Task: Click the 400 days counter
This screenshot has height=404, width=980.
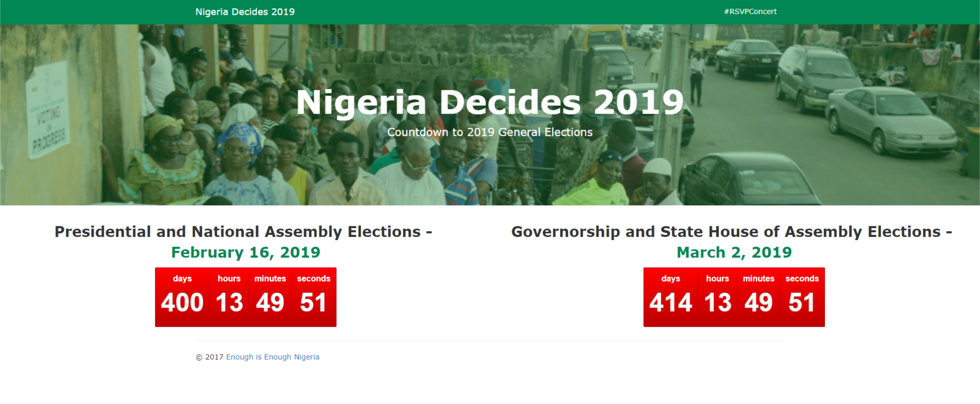Action: point(182,302)
